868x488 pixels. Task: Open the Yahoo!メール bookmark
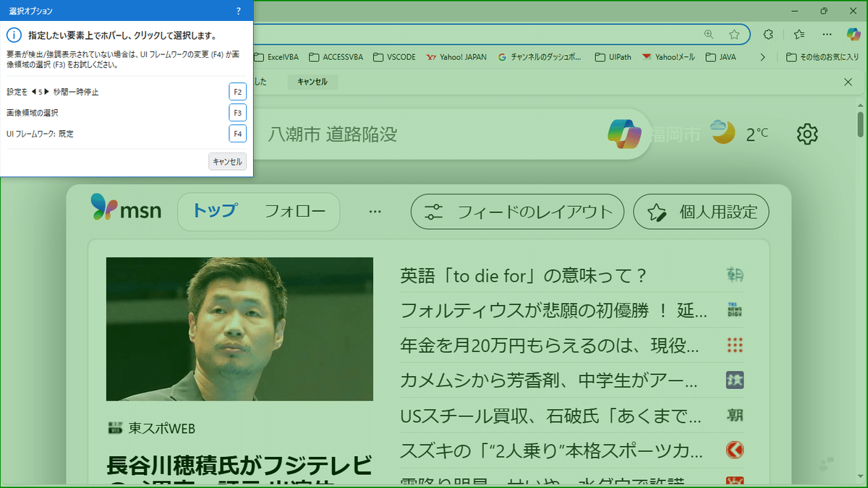pyautogui.click(x=668, y=57)
